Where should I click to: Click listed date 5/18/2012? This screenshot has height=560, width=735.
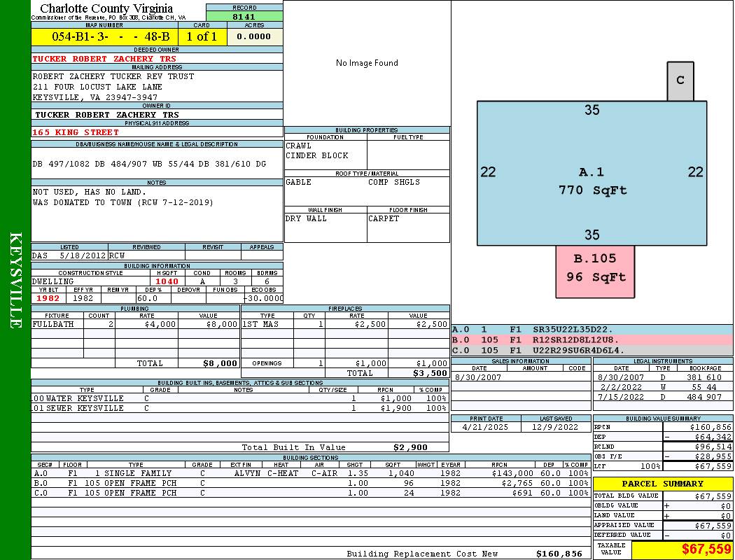83,256
